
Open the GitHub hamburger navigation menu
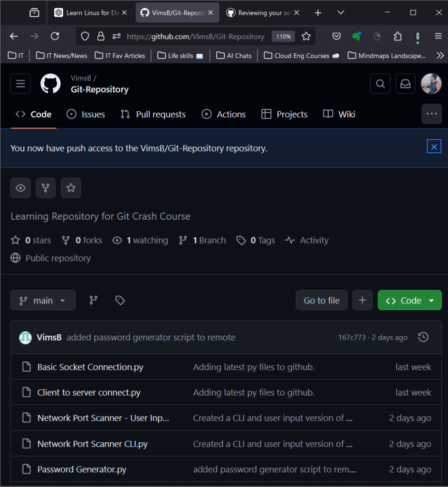coord(20,84)
